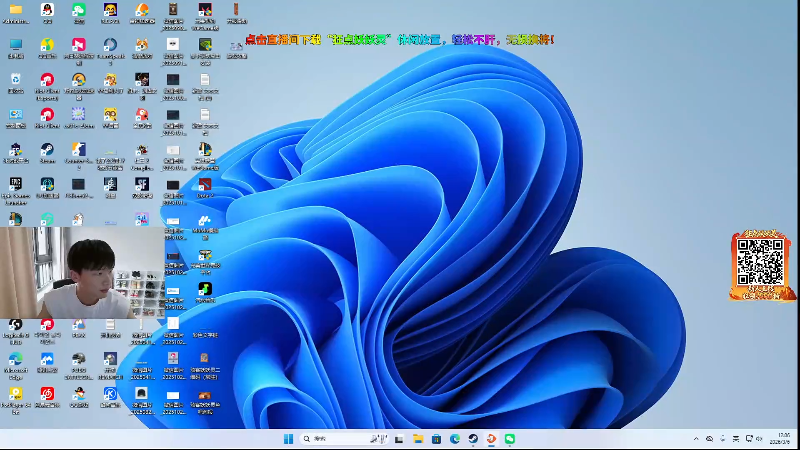The width and height of the screenshot is (800, 450).
Task: Click the Windows Start button on the taskbar
Action: click(288, 439)
